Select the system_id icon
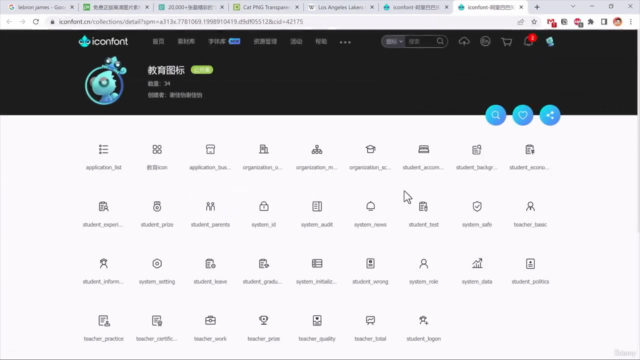 [x=264, y=207]
